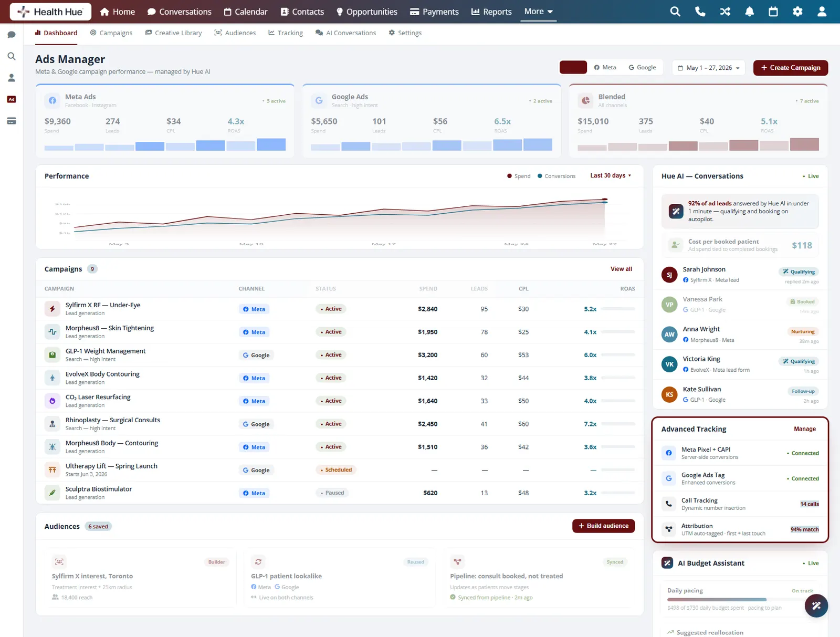Screen dimensions: 840x637
Task: Click the Build audience button
Action: (x=604, y=526)
